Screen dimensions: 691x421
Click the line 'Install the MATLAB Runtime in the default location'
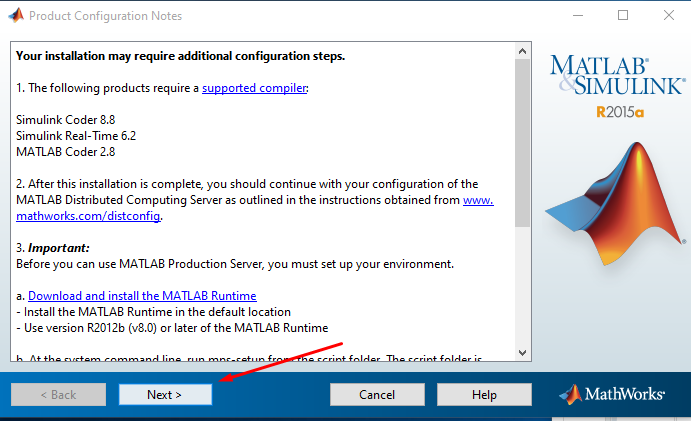(x=153, y=312)
